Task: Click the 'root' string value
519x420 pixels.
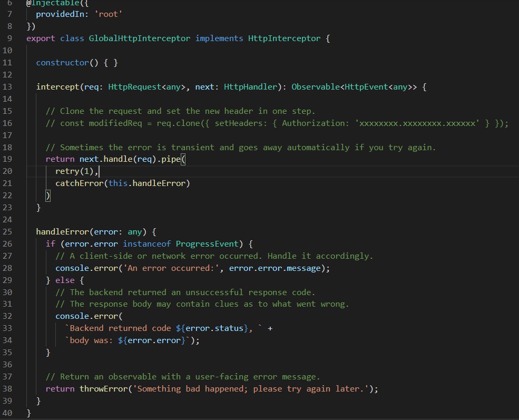Action: tap(108, 14)
